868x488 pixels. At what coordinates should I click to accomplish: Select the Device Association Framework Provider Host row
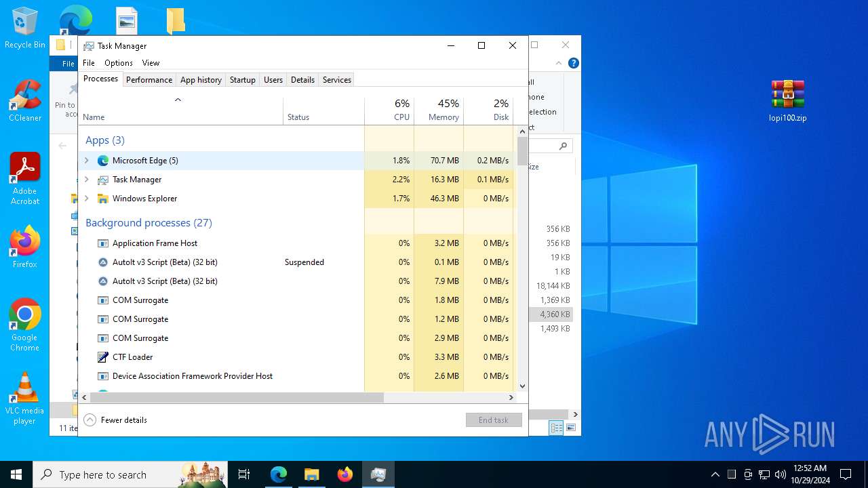pyautogui.click(x=296, y=376)
